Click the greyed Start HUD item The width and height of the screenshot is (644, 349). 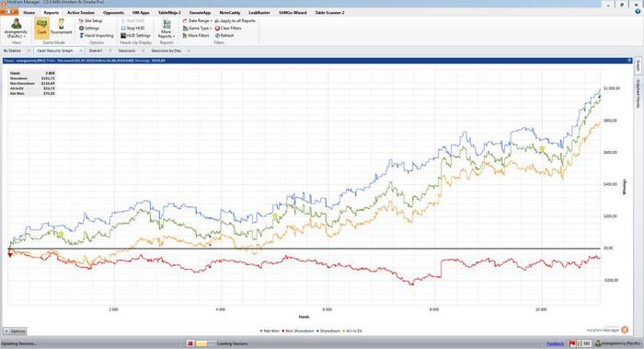pyautogui.click(x=132, y=20)
